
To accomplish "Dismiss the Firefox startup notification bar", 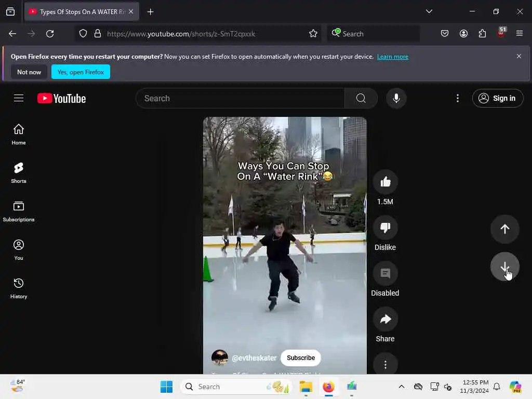I will point(518,56).
